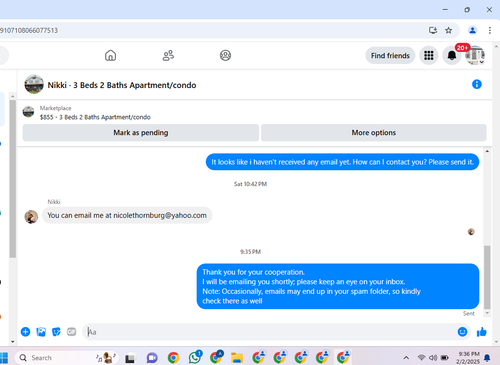Attach a photo with the image icon
The width and height of the screenshot is (500, 365).
coord(41,332)
